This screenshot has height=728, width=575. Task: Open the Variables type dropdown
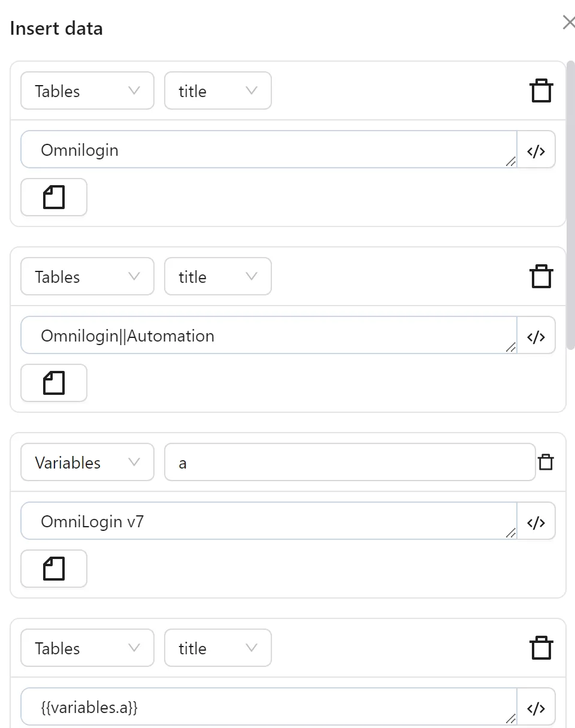[x=87, y=463]
